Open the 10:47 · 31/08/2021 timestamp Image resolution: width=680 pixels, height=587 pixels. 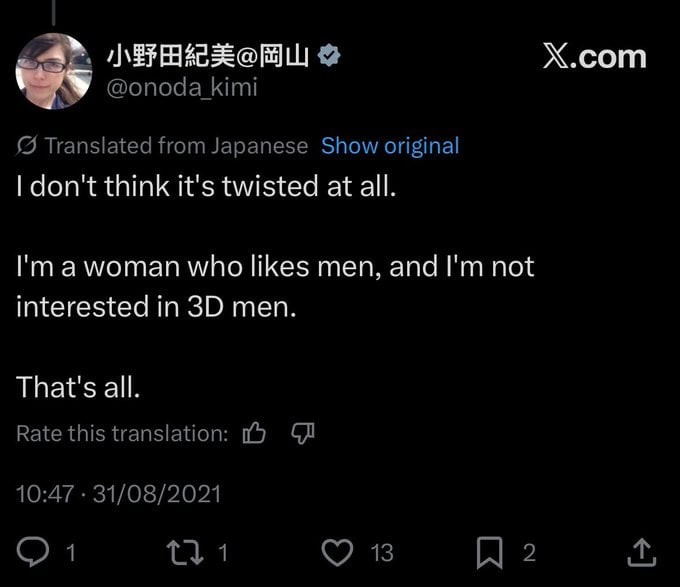[118, 493]
